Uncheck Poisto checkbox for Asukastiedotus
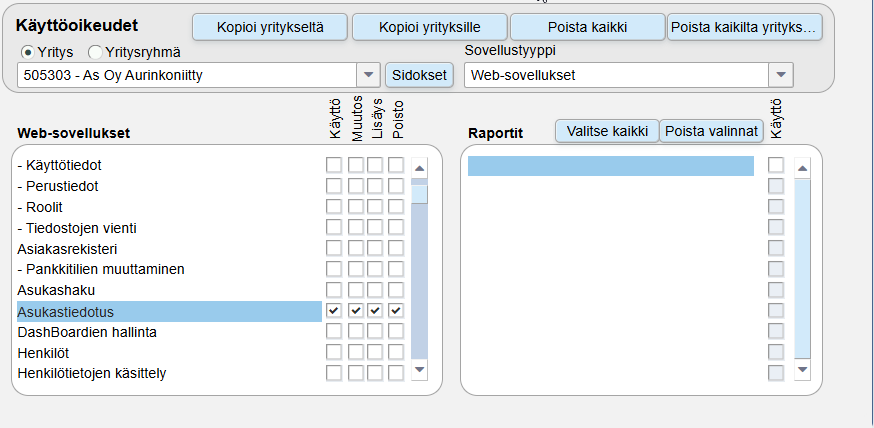The image size is (874, 428). pos(396,311)
